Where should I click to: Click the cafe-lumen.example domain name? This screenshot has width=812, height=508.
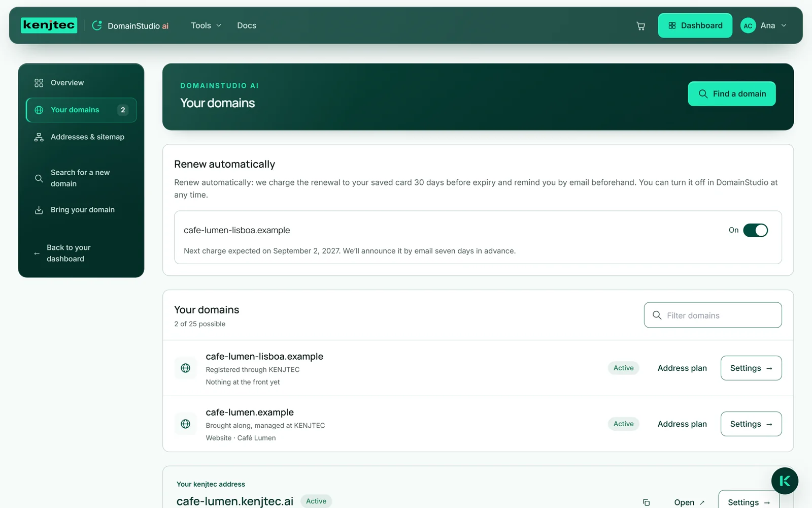(250, 412)
